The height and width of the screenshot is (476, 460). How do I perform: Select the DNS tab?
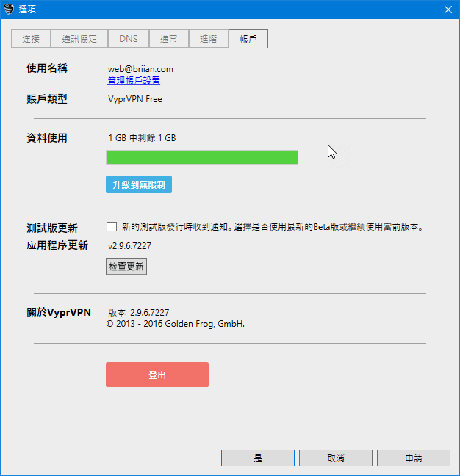point(128,39)
